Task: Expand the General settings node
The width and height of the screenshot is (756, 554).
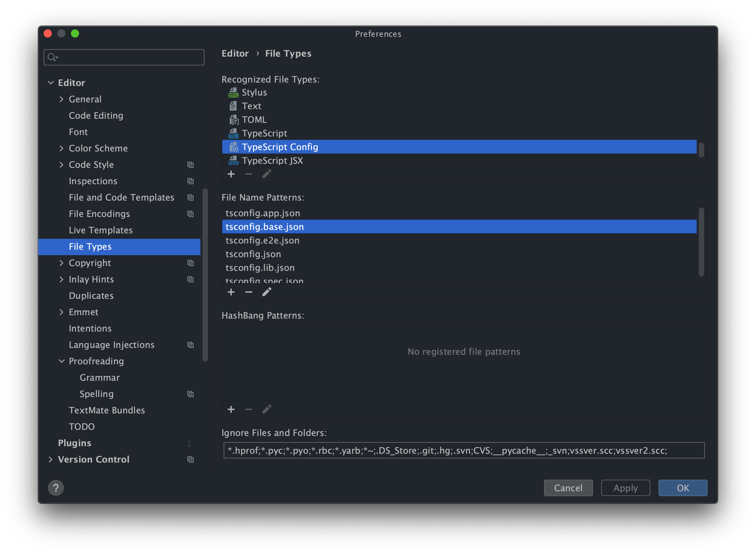Action: 61,99
